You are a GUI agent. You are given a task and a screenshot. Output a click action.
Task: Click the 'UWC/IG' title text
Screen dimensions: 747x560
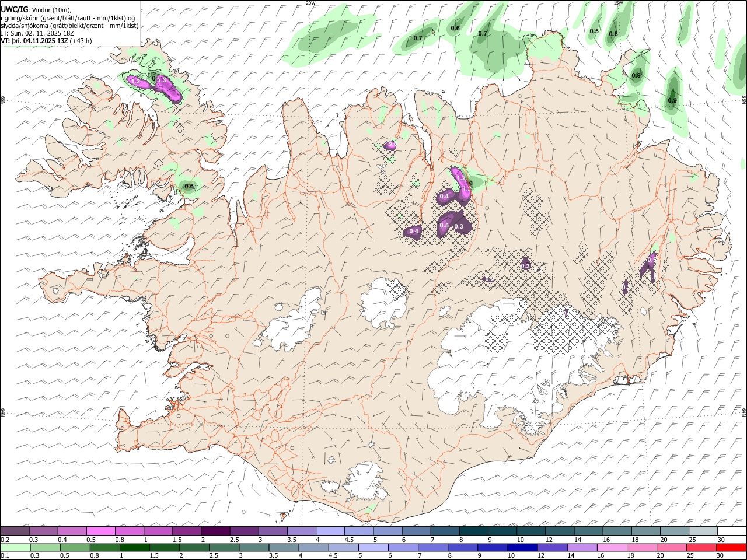click(14, 9)
